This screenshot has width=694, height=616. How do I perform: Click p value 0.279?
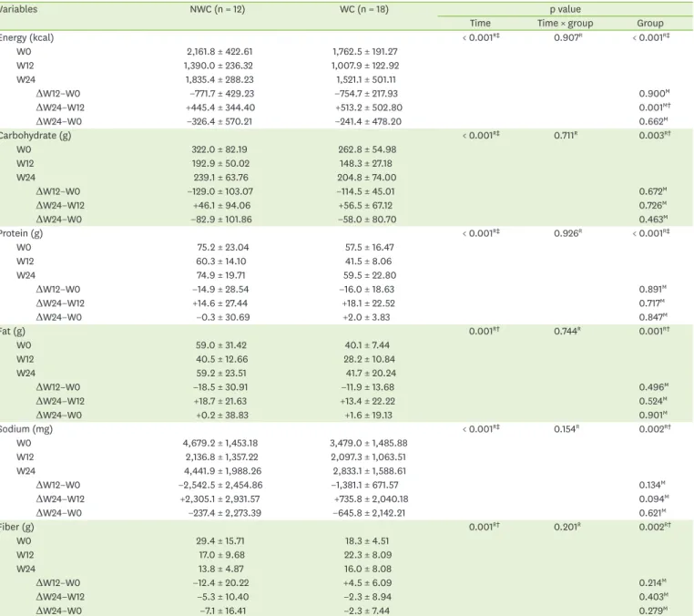653,611
